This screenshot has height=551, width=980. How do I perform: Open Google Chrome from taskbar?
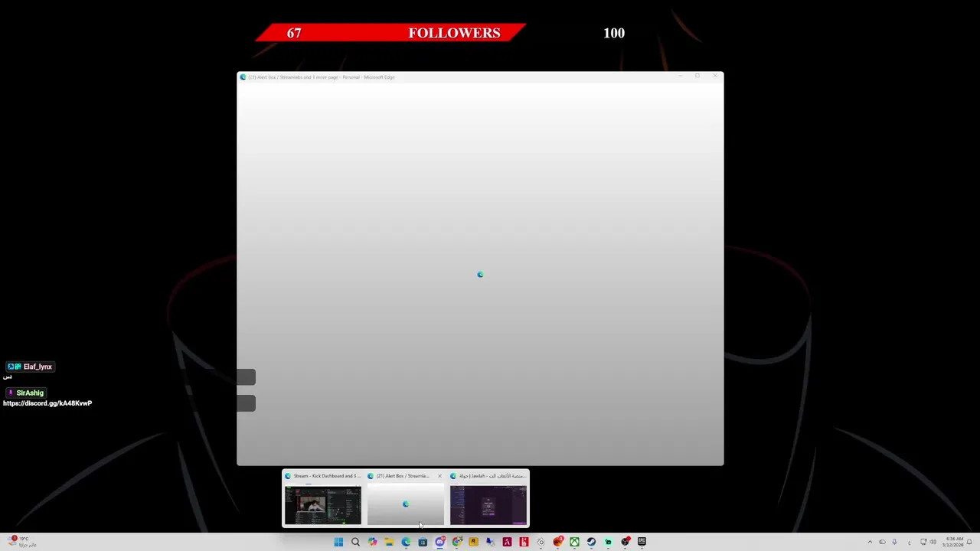(456, 542)
